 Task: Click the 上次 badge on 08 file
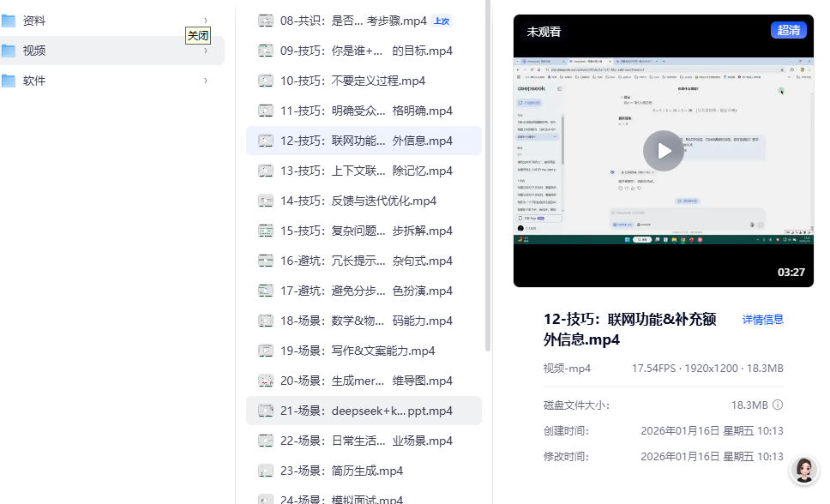coord(442,21)
